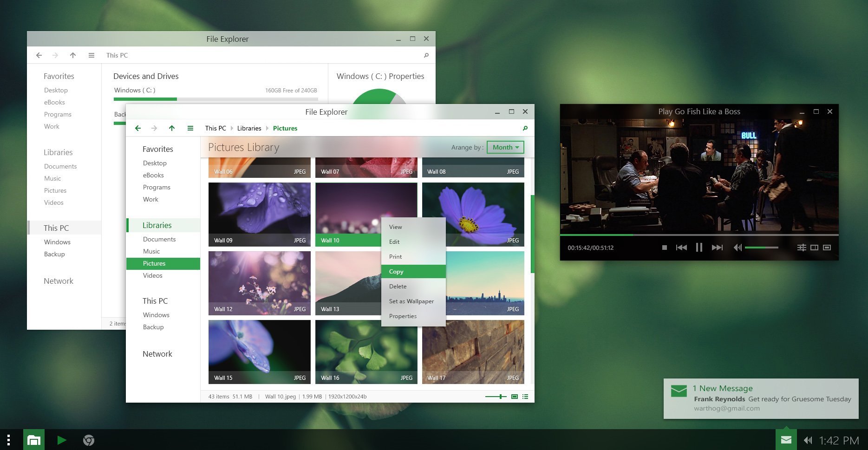
Task: Skip to next track in media player
Action: coord(717,248)
